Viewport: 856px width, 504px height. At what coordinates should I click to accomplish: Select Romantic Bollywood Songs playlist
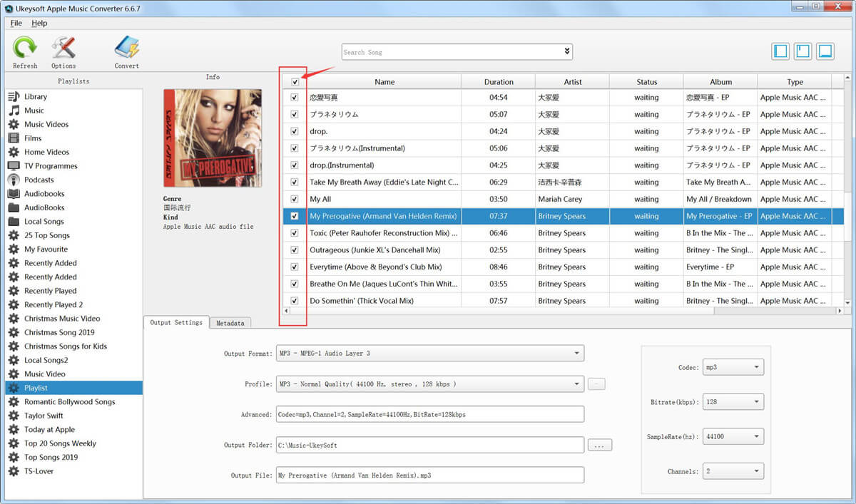(69, 402)
